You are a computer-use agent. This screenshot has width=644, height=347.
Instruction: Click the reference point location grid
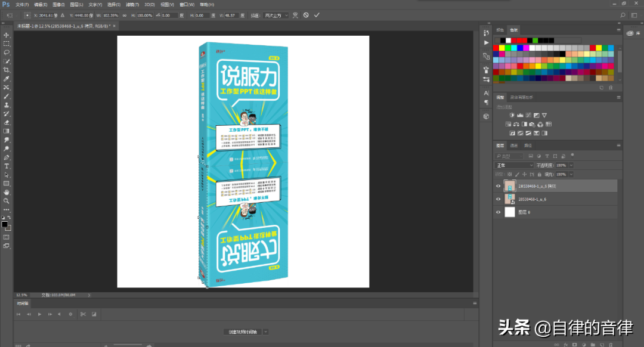coord(27,15)
